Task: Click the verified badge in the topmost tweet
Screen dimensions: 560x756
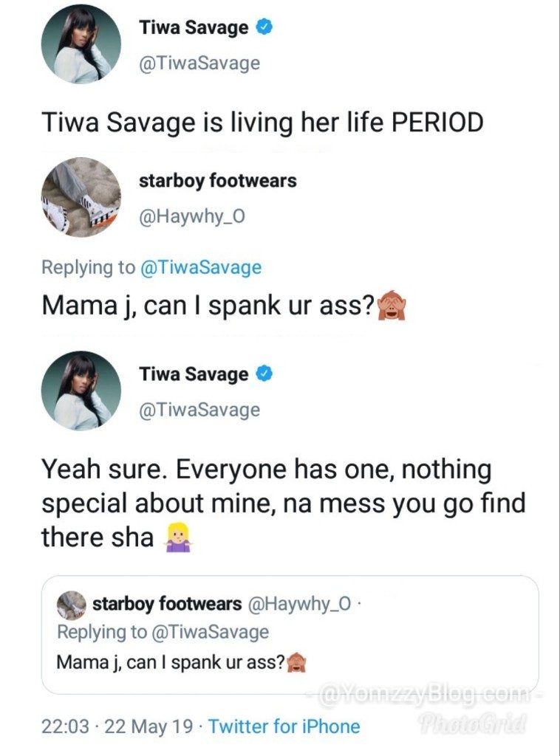Action: pos(265,28)
